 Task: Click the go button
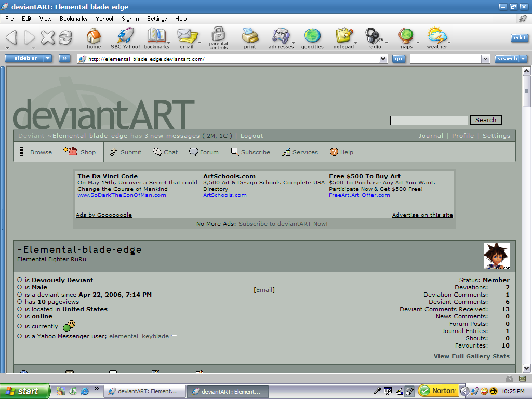(398, 59)
